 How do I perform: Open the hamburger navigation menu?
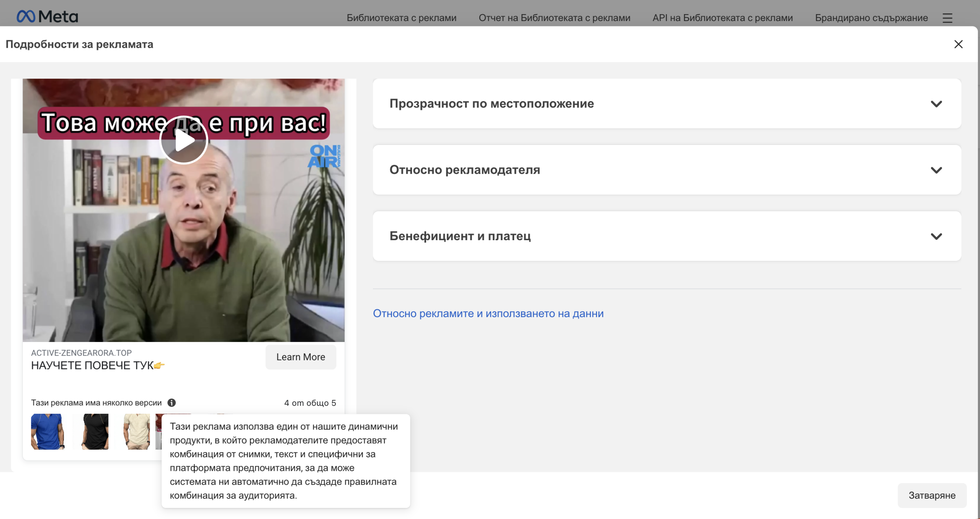point(948,18)
